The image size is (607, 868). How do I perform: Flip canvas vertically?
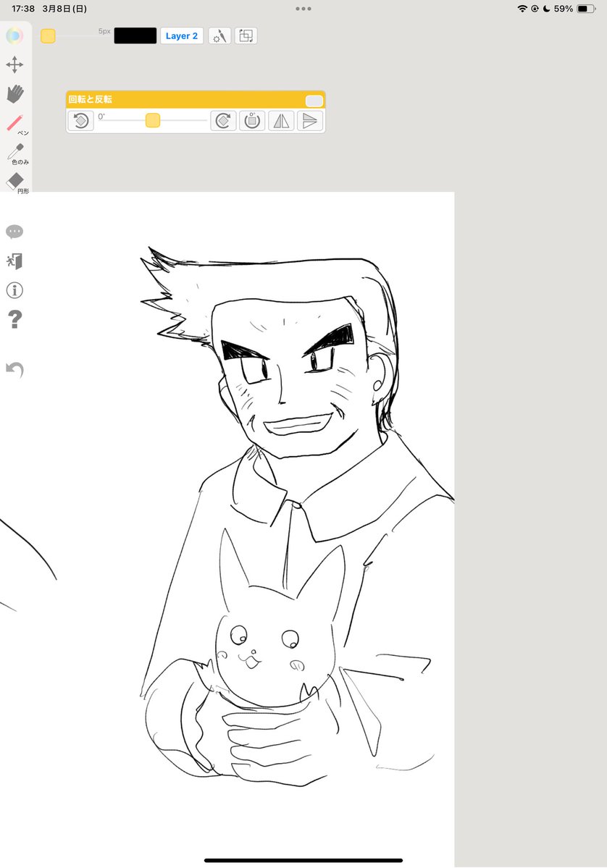coord(310,121)
